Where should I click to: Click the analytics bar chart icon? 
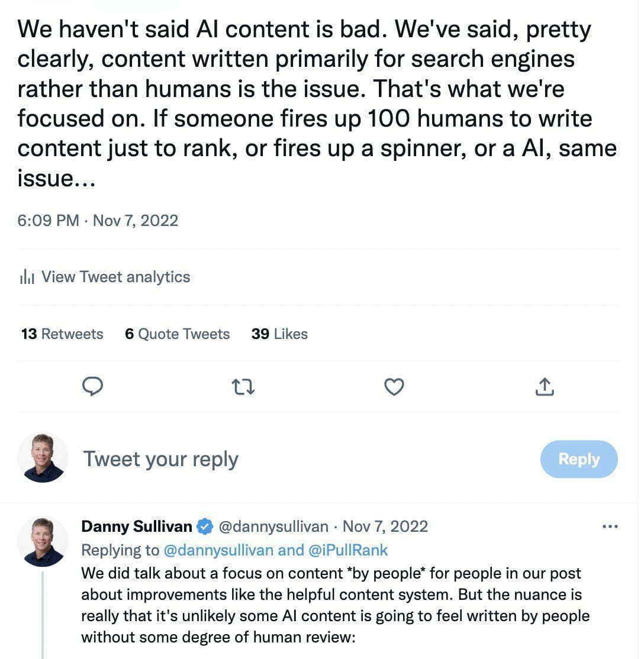27,276
